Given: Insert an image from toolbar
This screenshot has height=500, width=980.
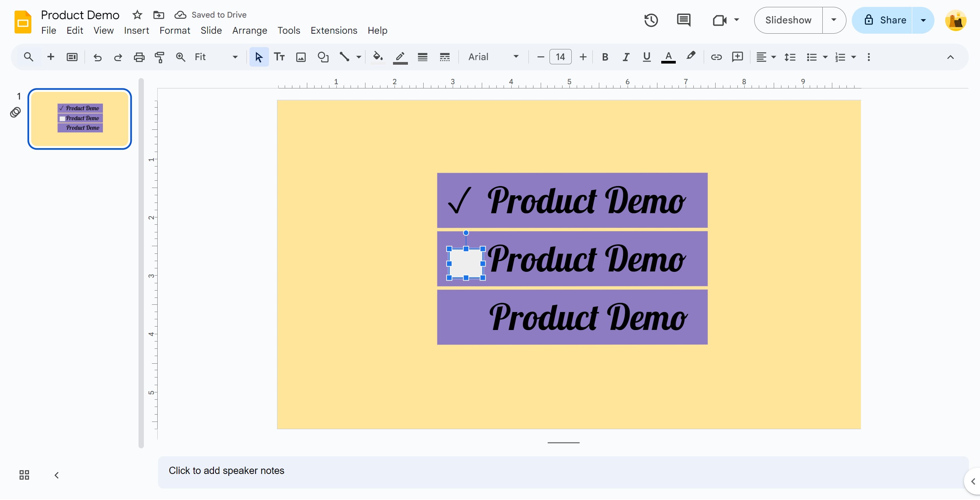Looking at the screenshot, I should pyautogui.click(x=301, y=57).
